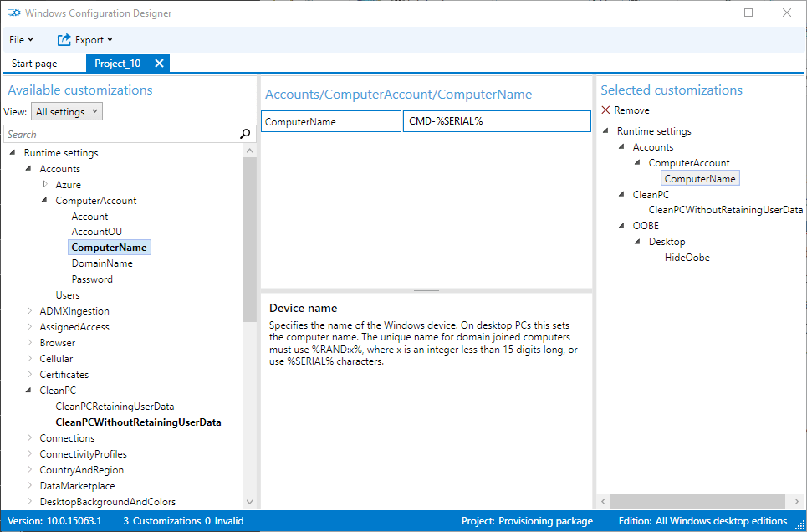Select ComputerName in Selected customizations
The image size is (807, 532).
[x=700, y=179]
